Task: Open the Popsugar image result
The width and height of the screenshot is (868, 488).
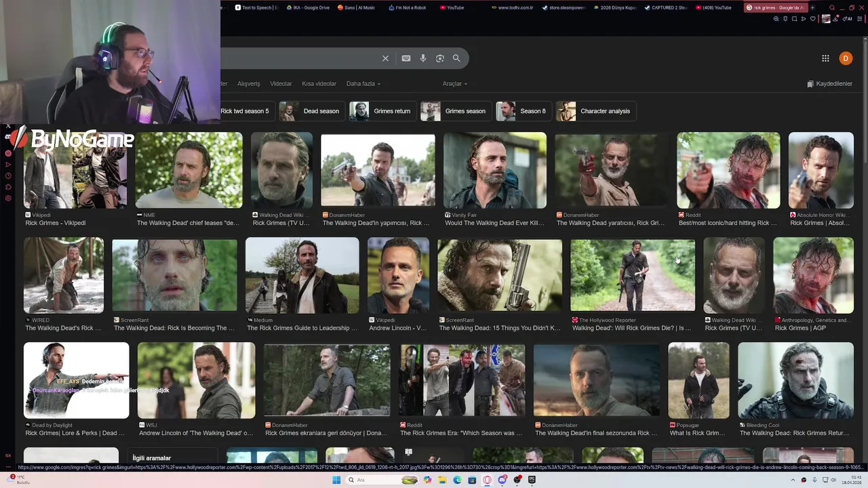Action: point(698,380)
